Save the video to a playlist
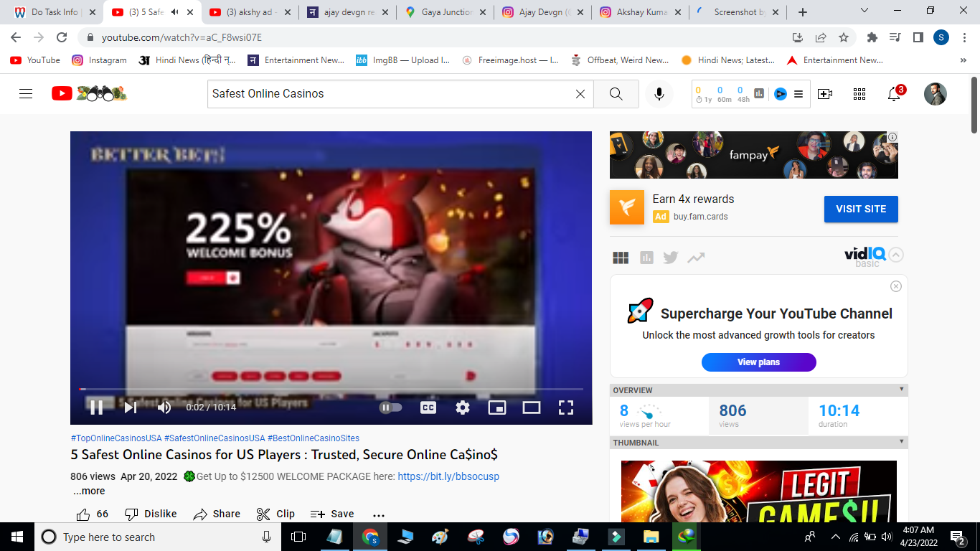 click(x=332, y=514)
